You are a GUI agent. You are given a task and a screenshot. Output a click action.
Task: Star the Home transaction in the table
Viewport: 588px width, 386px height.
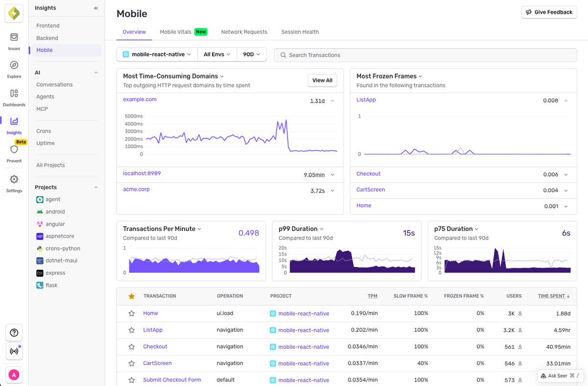pos(131,313)
